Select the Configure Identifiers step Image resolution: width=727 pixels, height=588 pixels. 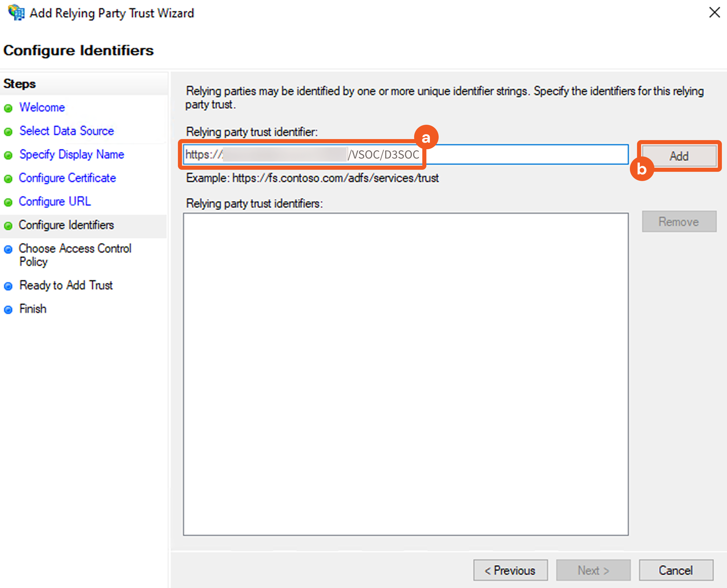[66, 225]
